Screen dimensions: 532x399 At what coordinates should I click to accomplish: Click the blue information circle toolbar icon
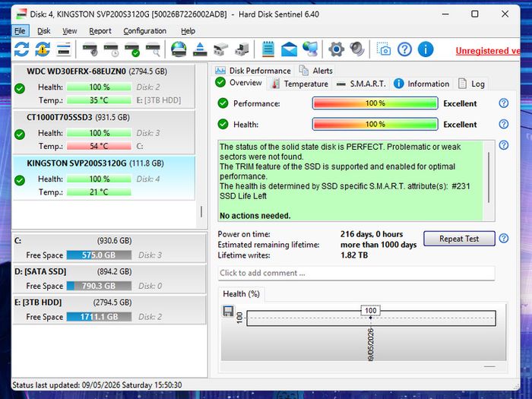click(426, 49)
